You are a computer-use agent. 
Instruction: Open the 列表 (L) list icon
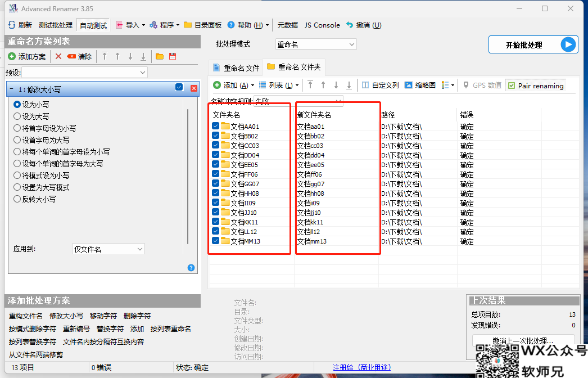pos(263,85)
